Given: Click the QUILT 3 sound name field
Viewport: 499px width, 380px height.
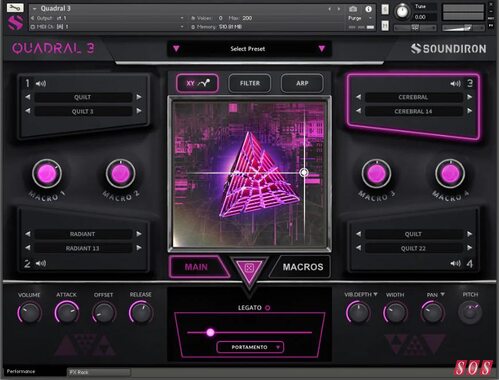Looking at the screenshot, I should pos(83,111).
